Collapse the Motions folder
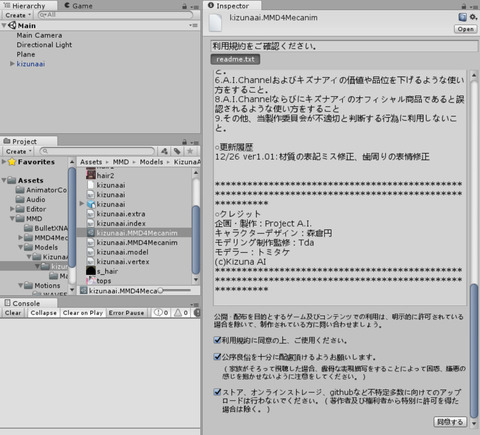Image resolution: width=480 pixels, height=435 pixels. tap(21, 286)
